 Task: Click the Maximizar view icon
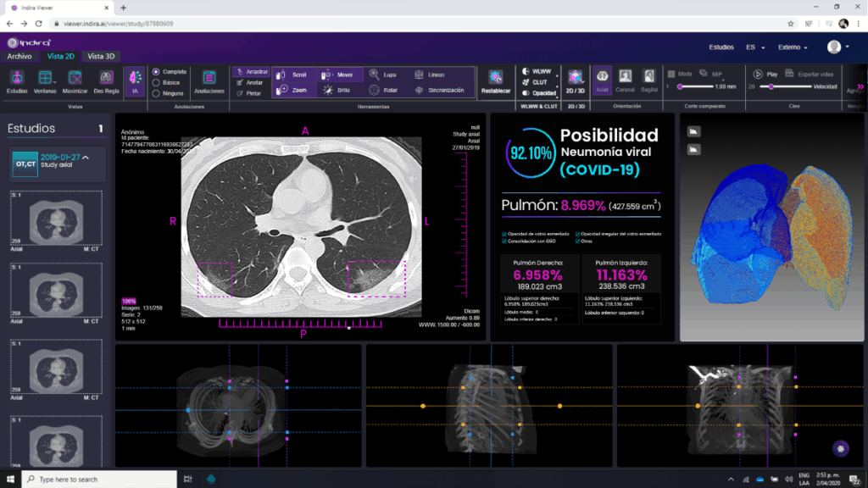pyautogui.click(x=75, y=79)
